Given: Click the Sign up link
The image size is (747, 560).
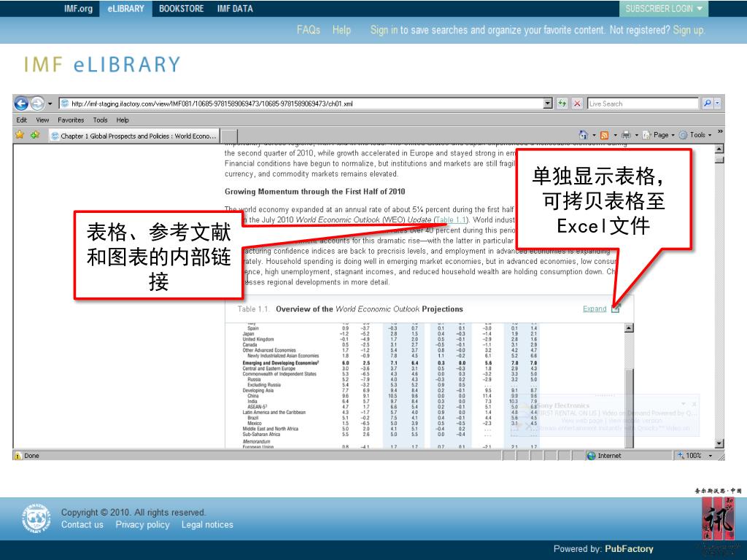Looking at the screenshot, I should point(689,30).
